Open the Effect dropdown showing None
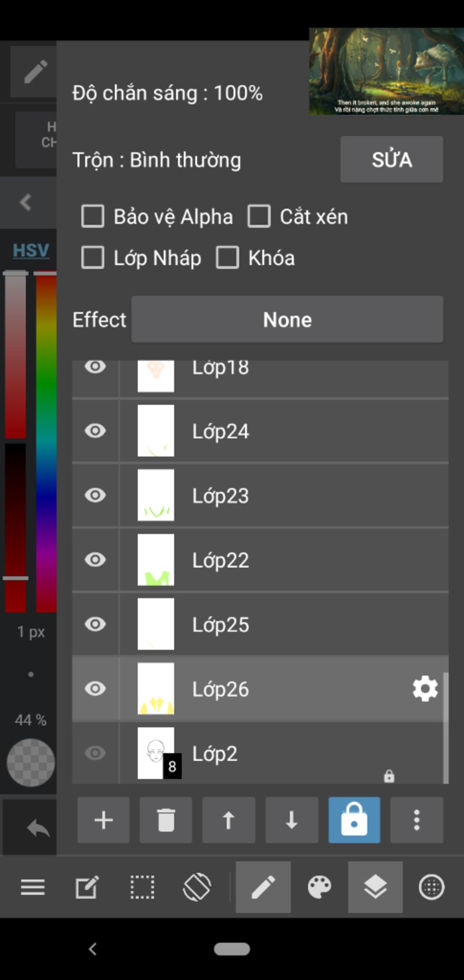 click(287, 320)
